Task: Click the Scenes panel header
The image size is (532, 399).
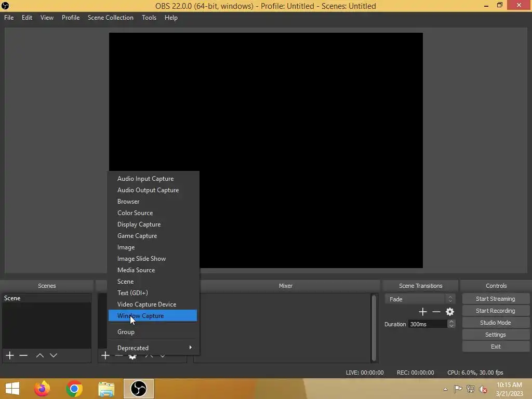Action: [47, 286]
